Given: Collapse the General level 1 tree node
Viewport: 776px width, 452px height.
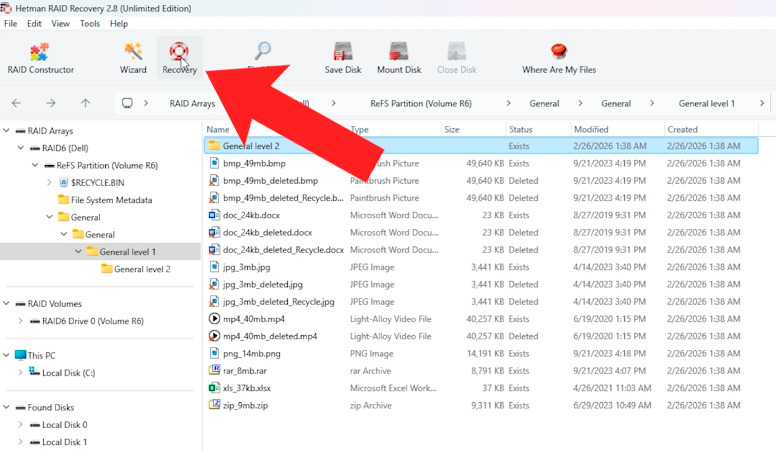Looking at the screenshot, I should (78, 251).
